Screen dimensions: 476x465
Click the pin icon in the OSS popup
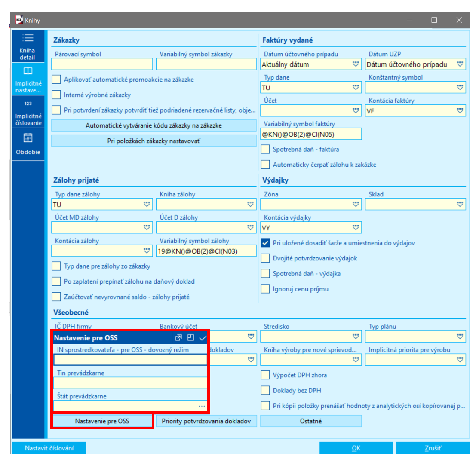(190, 338)
